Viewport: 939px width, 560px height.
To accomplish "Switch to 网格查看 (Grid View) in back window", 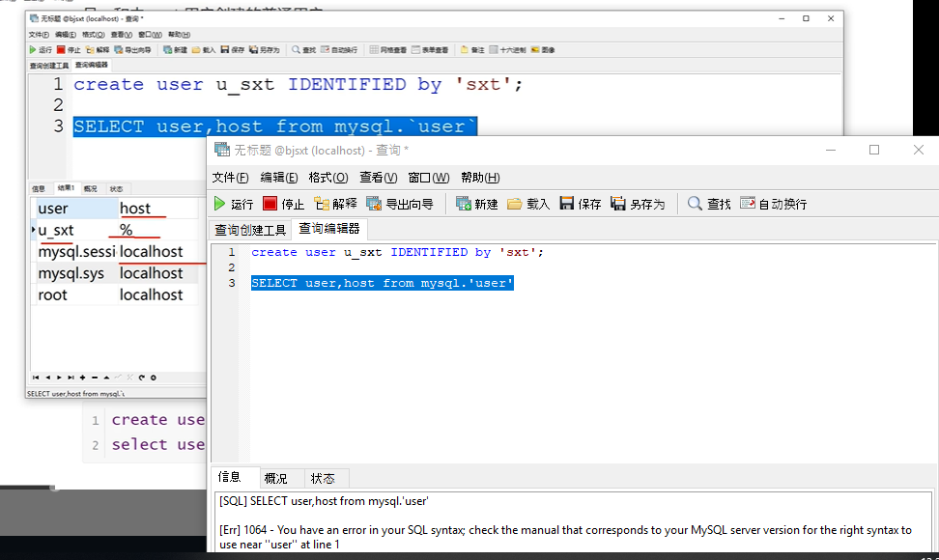I will coord(388,49).
